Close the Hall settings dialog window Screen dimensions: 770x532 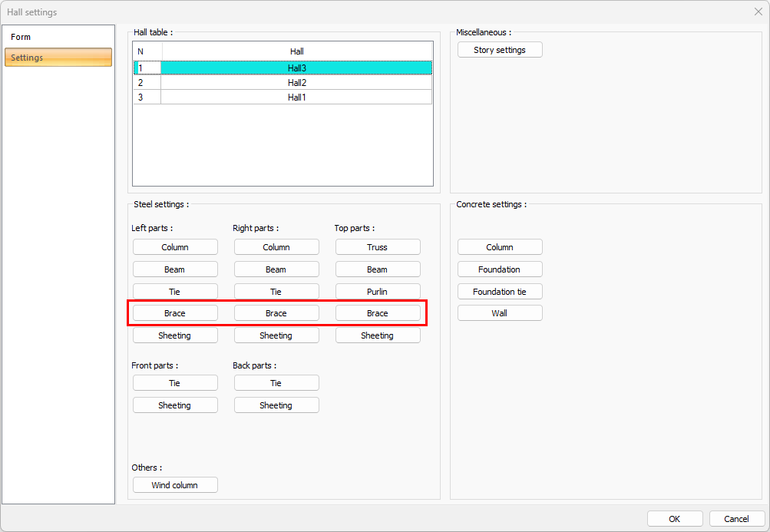click(758, 12)
